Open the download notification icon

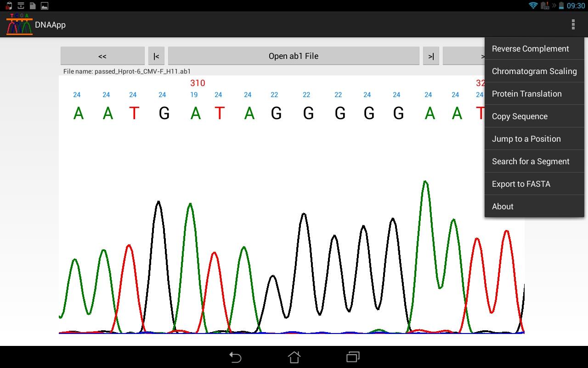pos(20,6)
